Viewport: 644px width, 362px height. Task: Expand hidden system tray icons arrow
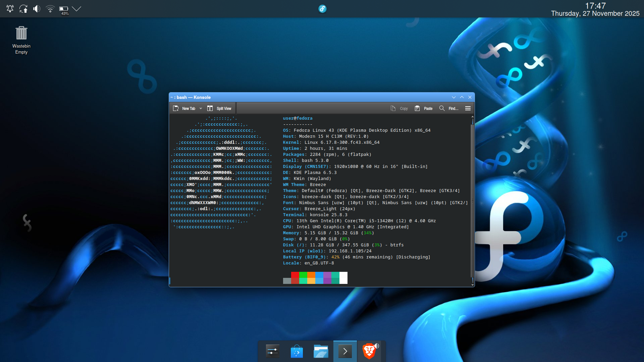pyautogui.click(x=76, y=9)
